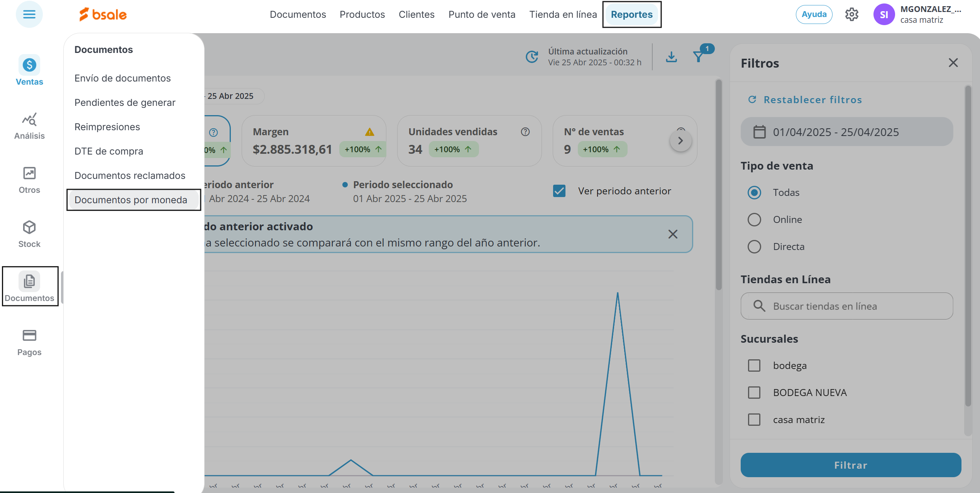Open the user account menu avatar
Image resolution: width=980 pixels, height=493 pixels.
[x=884, y=15]
